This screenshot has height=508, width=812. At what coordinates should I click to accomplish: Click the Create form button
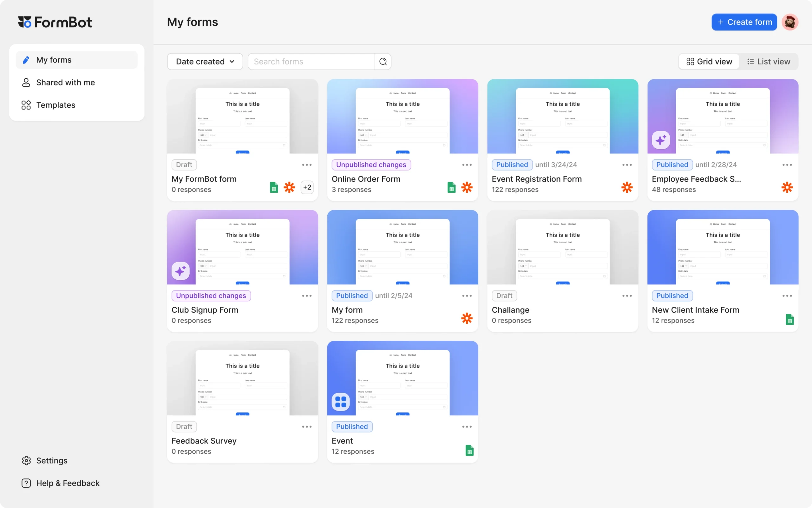(744, 22)
